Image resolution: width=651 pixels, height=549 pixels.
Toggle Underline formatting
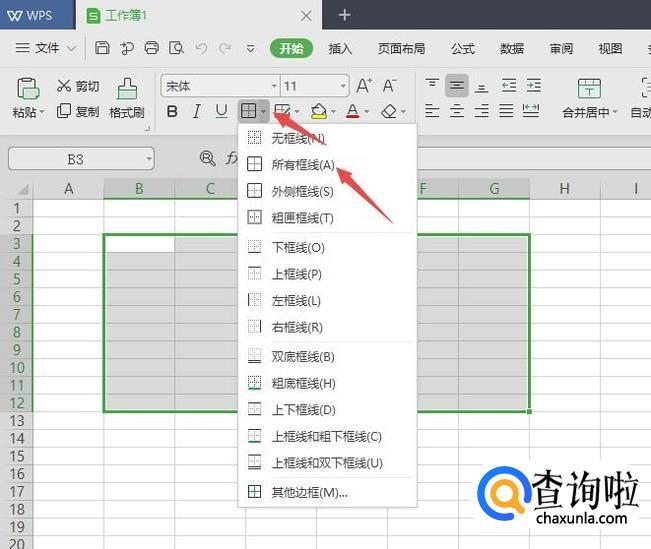221,111
